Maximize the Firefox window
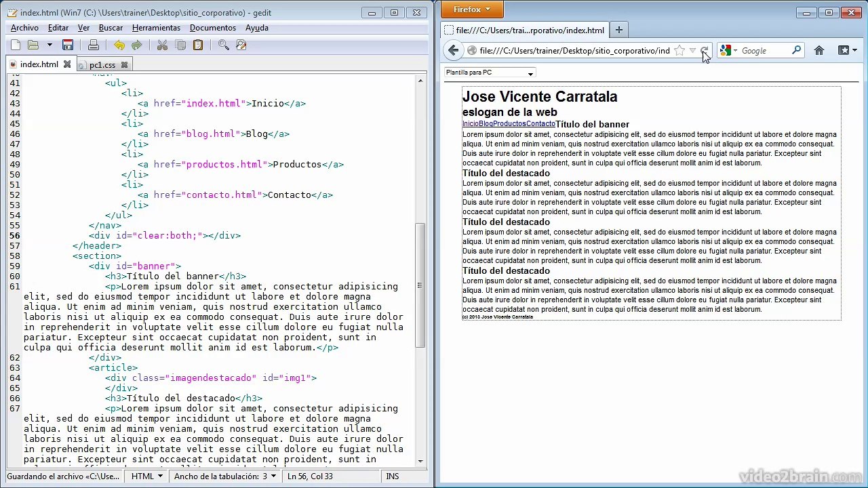 pyautogui.click(x=829, y=12)
